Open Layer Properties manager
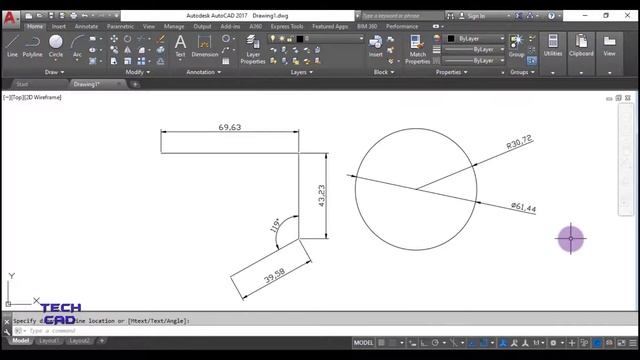The height and width of the screenshot is (360, 640). point(253,49)
